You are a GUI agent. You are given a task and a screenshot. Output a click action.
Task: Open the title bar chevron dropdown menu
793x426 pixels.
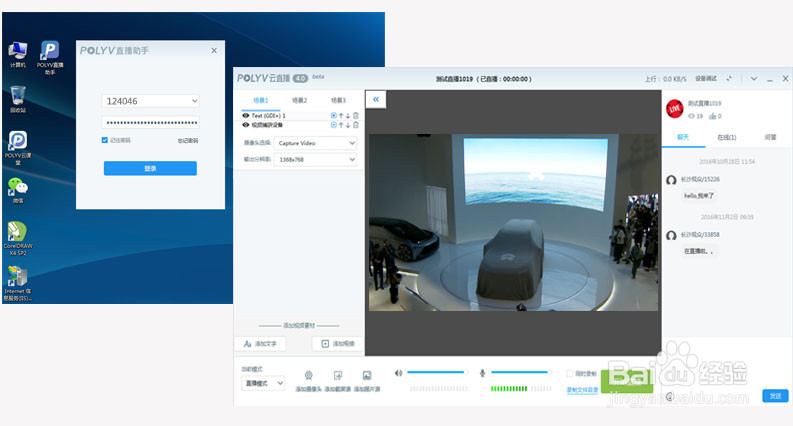pyautogui.click(x=754, y=79)
